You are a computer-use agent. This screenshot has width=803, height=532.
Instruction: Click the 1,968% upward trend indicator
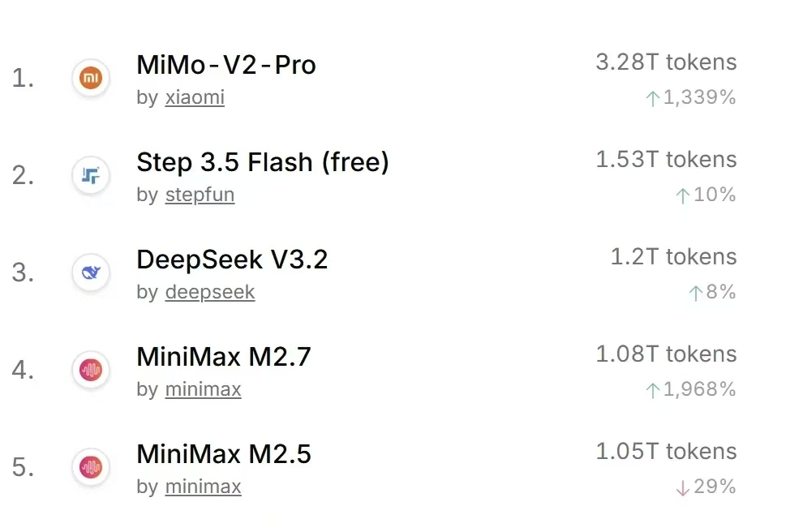[690, 390]
